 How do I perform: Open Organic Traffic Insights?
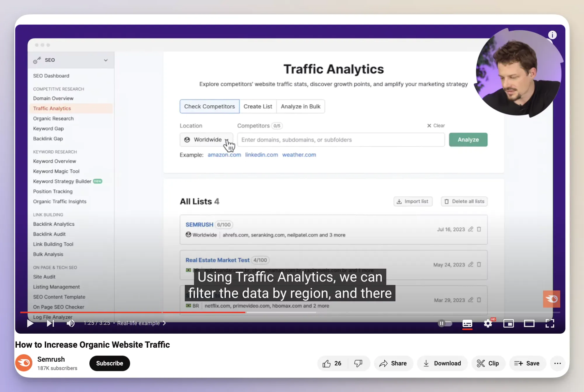pos(60,202)
